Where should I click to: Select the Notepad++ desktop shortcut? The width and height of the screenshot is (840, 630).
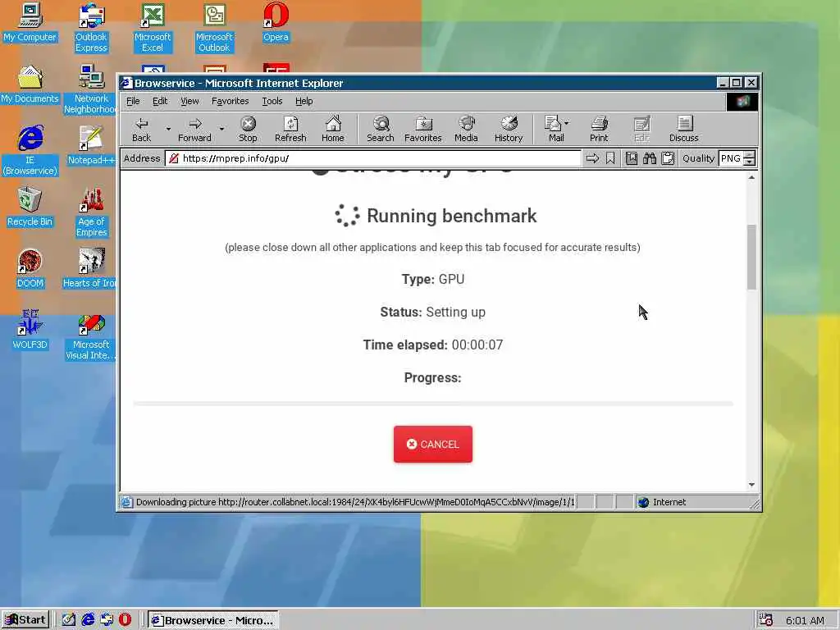[x=91, y=145]
